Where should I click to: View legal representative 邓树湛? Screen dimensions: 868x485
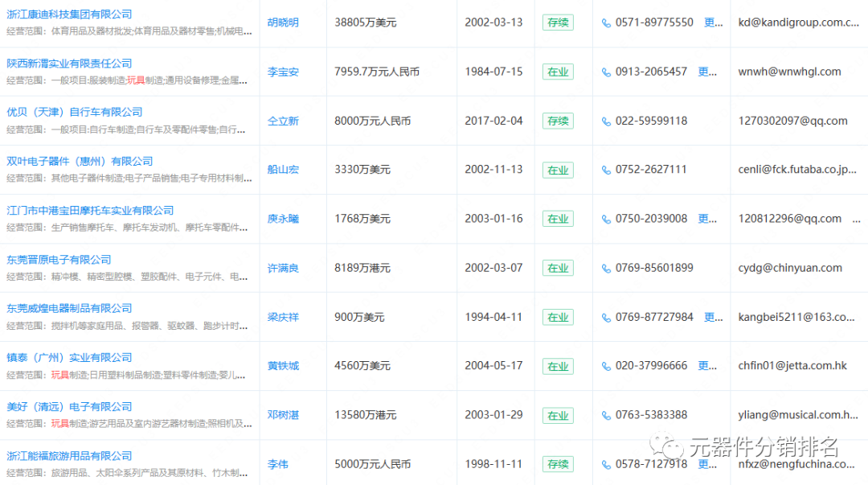[x=283, y=415]
